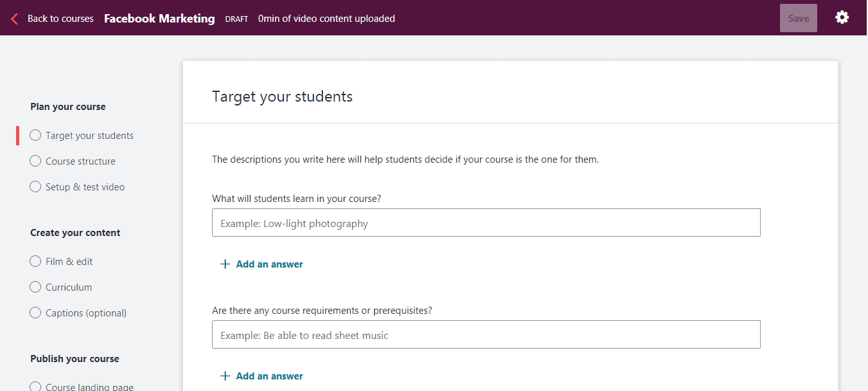
Task: Select the Course structure circle
Action: tap(35, 161)
